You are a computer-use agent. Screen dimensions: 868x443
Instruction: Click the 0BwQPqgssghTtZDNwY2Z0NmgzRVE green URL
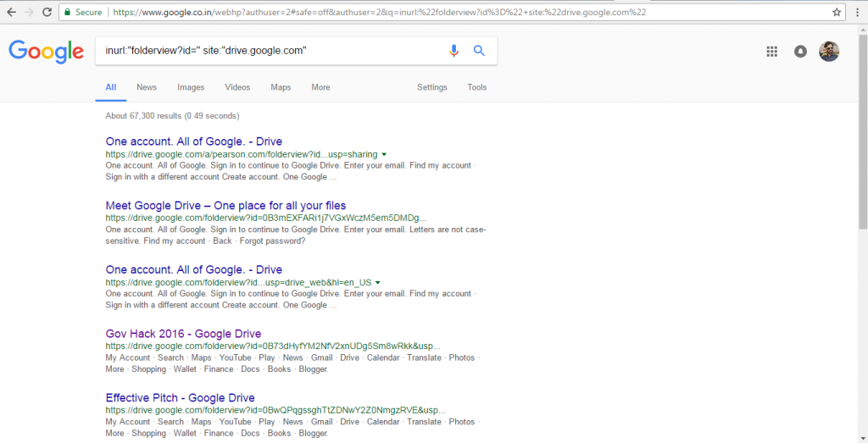tap(275, 411)
